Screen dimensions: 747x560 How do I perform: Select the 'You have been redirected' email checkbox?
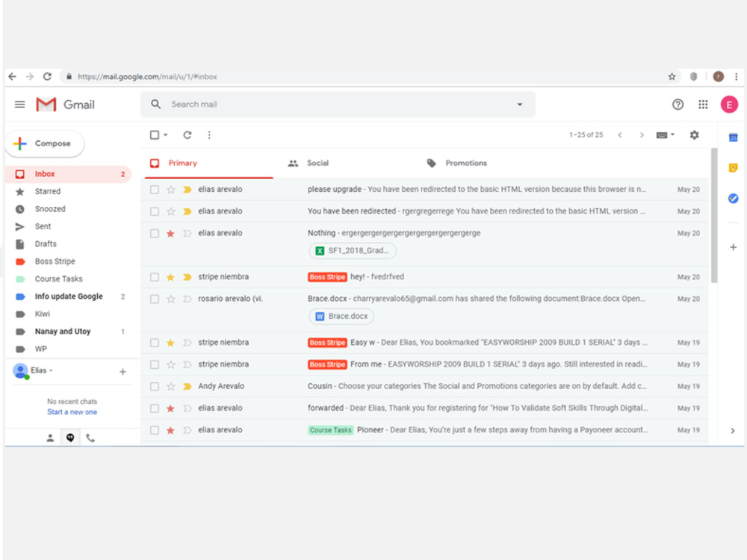(x=155, y=211)
